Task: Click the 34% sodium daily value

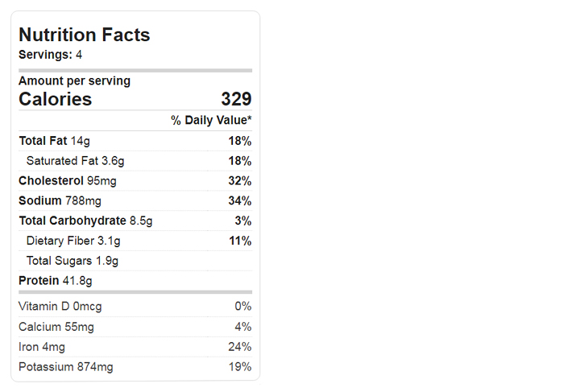Action: tap(239, 200)
